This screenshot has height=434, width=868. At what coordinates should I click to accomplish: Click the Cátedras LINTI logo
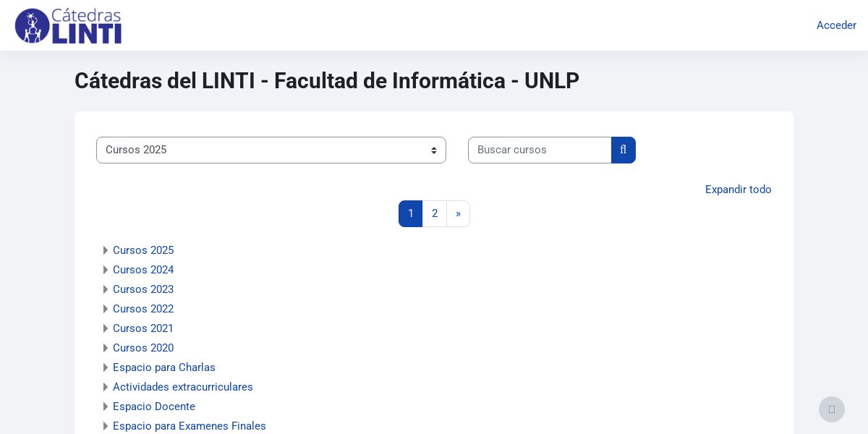click(68, 26)
